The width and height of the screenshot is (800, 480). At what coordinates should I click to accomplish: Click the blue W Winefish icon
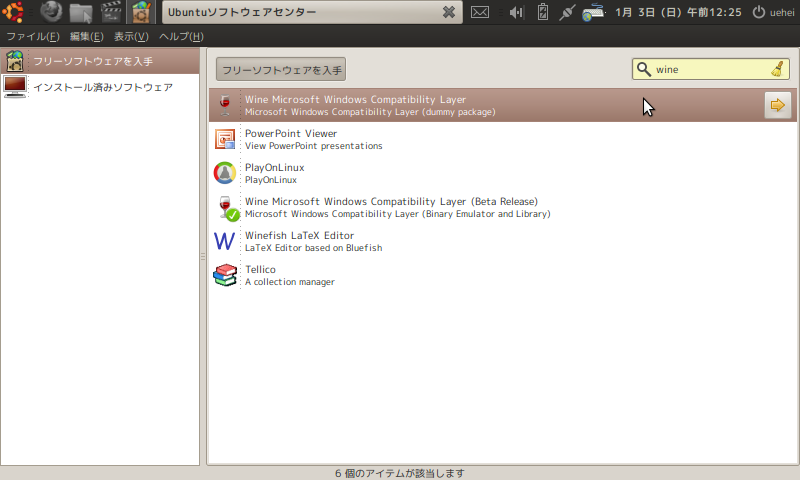[x=224, y=241]
